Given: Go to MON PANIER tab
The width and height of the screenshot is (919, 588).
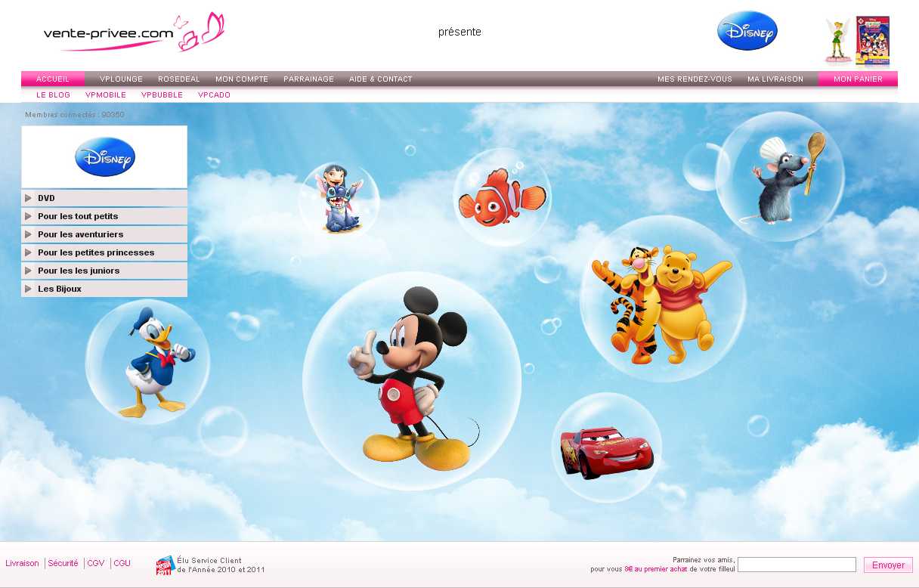Looking at the screenshot, I should tap(857, 79).
